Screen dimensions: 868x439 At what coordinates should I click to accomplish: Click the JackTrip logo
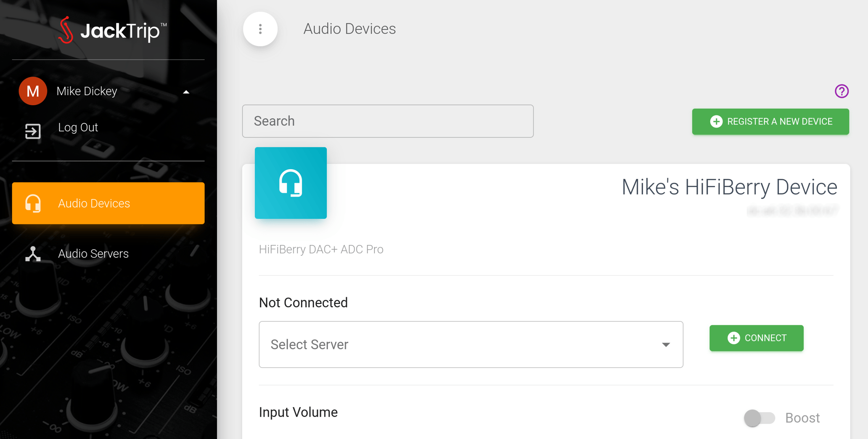pos(112,30)
